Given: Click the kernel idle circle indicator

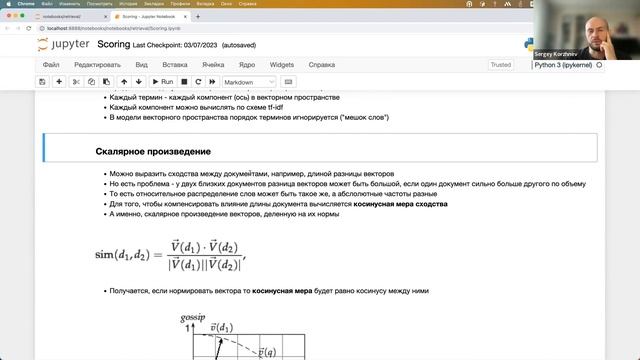Looking at the screenshot, I should click(599, 65).
